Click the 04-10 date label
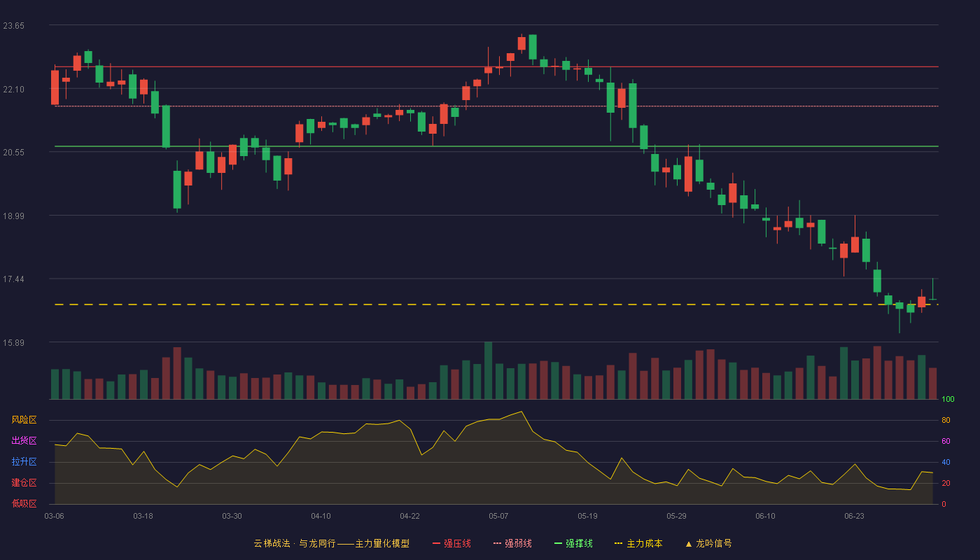980x560 pixels. (x=321, y=516)
